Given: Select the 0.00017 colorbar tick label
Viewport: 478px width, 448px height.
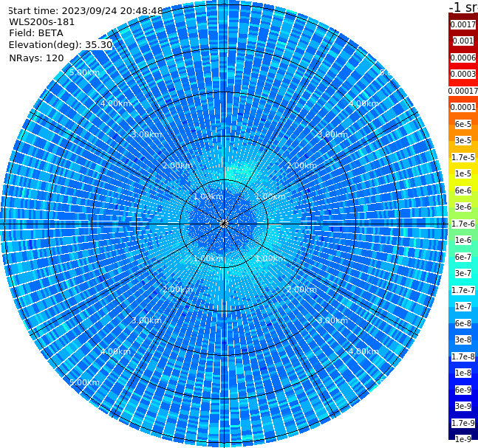Looking at the screenshot, I should tap(463, 91).
